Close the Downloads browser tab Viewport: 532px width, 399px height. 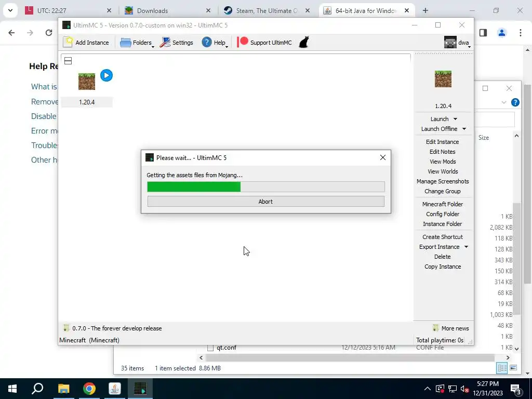tap(208, 10)
